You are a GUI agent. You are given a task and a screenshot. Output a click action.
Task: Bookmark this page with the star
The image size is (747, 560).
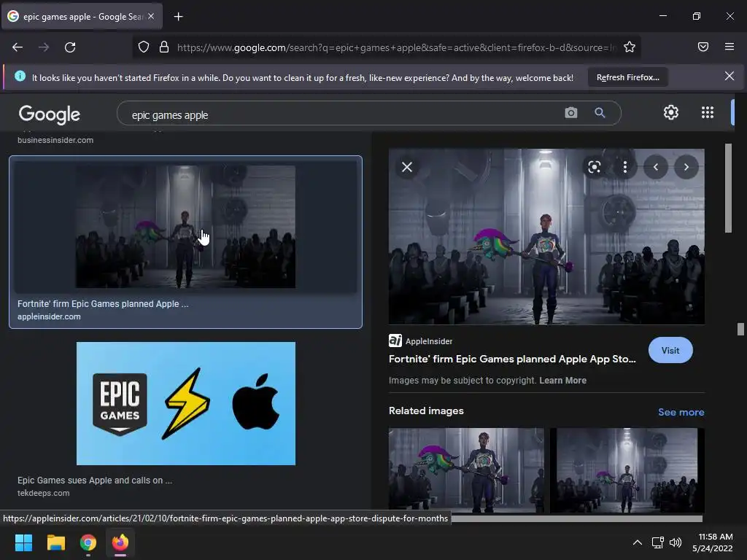point(630,47)
